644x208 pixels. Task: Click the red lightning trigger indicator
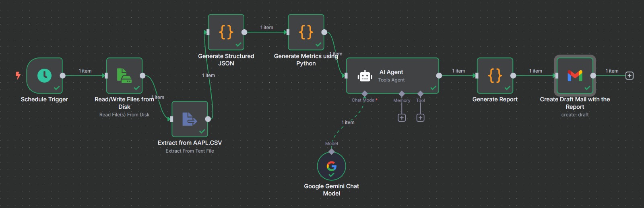tap(18, 75)
